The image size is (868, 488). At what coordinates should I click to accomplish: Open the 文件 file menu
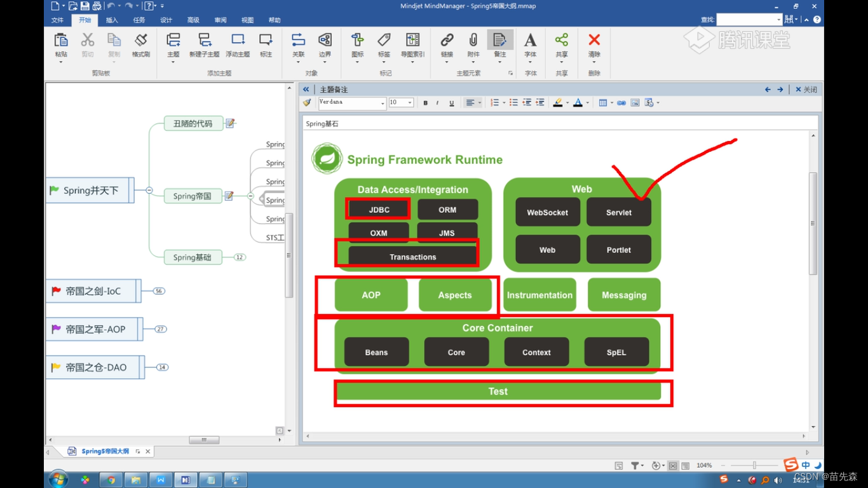[57, 20]
